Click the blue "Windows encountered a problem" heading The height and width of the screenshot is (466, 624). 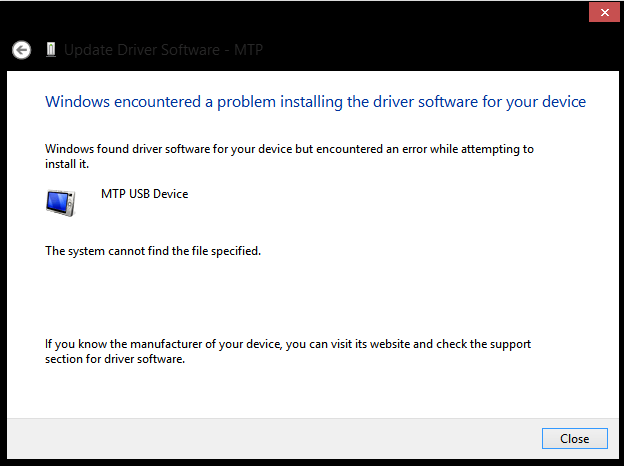point(315,102)
